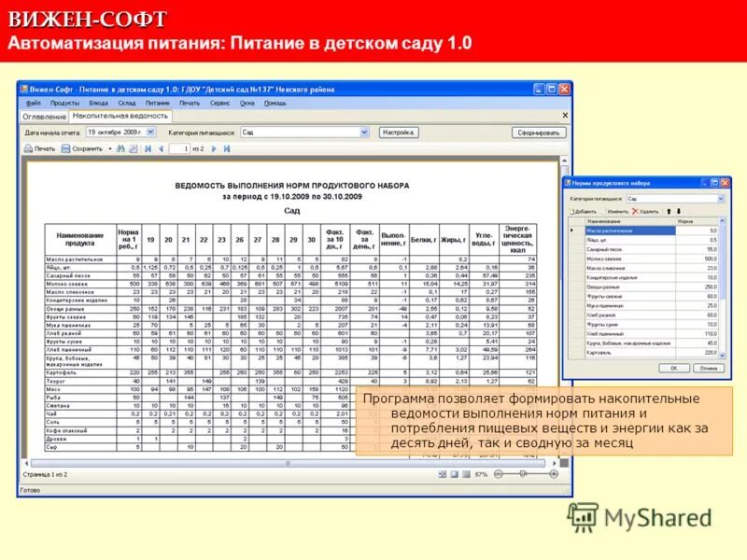
Task: Click OK in the Нормы dialog
Action: pyautogui.click(x=673, y=368)
